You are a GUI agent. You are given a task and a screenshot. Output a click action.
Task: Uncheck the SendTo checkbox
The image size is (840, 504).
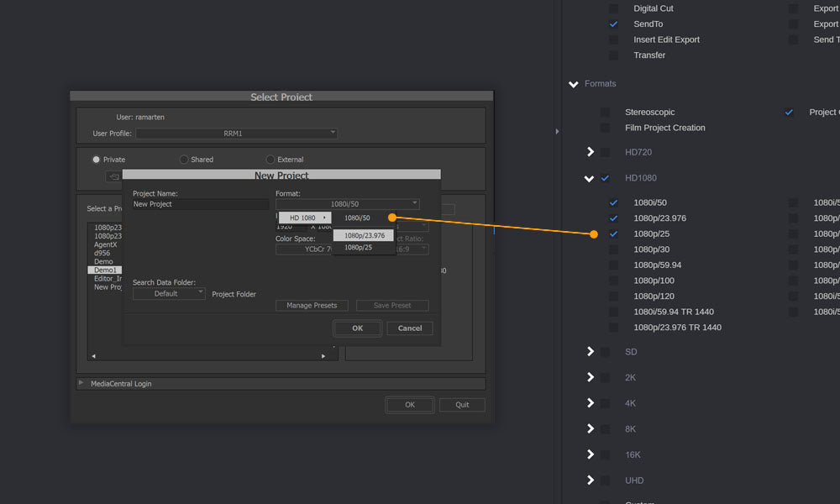tap(614, 24)
